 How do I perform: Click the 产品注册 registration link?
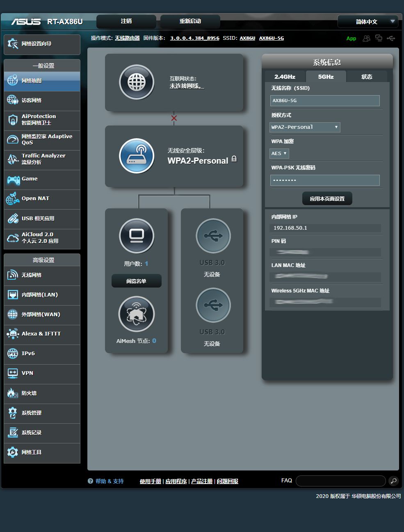202,481
